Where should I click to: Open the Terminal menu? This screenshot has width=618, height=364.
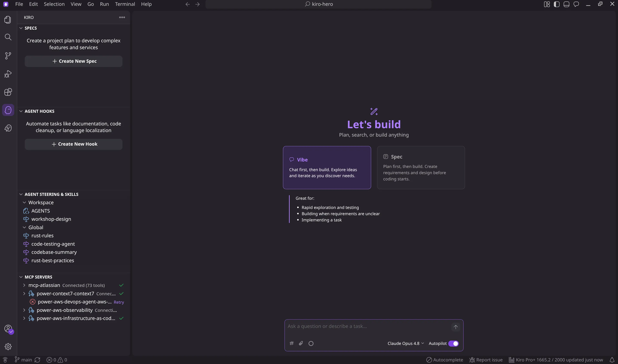click(125, 4)
